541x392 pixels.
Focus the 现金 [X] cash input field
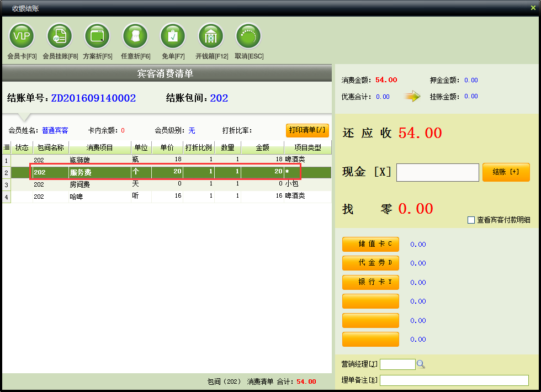pyautogui.click(x=437, y=172)
